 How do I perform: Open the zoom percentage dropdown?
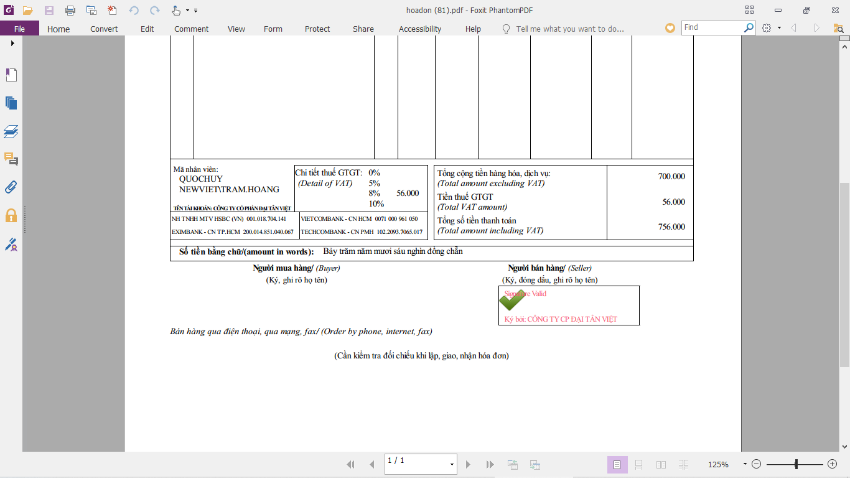pyautogui.click(x=745, y=464)
